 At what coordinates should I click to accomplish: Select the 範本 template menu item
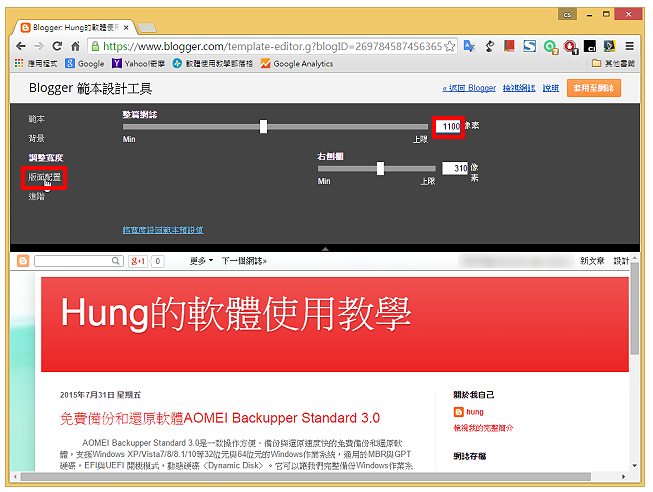tap(36, 119)
